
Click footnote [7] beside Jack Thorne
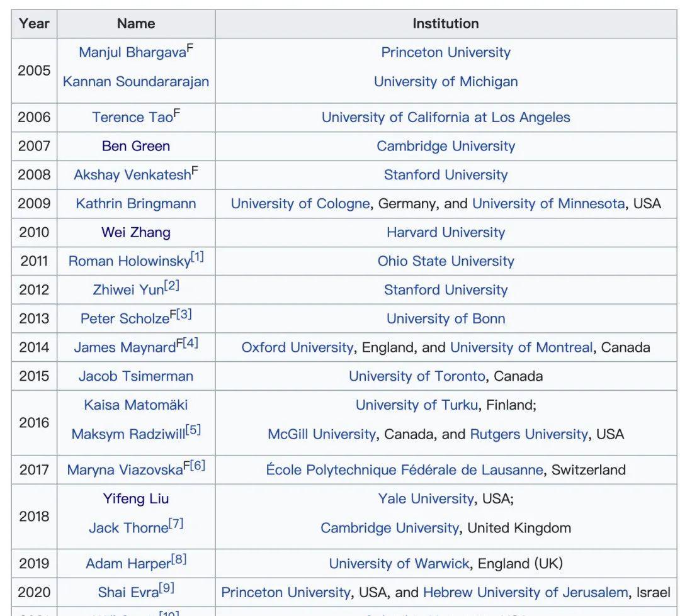pos(176,524)
